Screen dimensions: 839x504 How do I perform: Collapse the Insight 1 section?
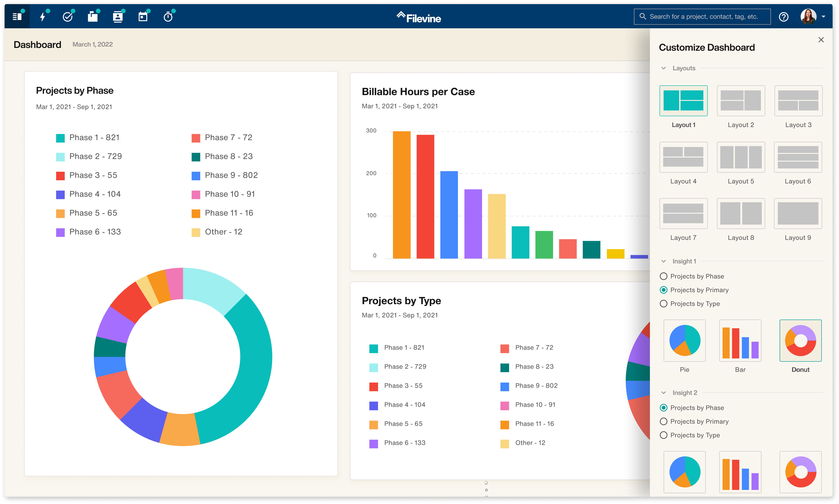(663, 261)
